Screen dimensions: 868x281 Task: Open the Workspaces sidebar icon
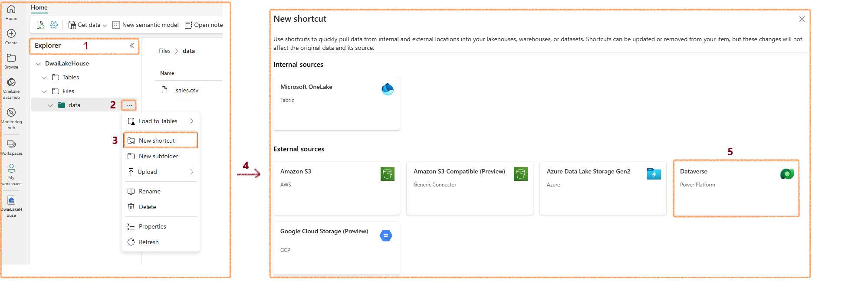pos(11,147)
